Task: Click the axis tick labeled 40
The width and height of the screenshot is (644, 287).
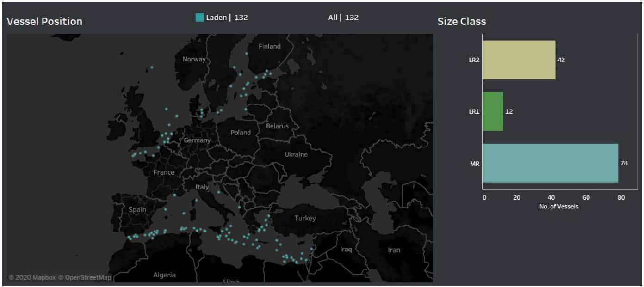Action: (x=551, y=198)
